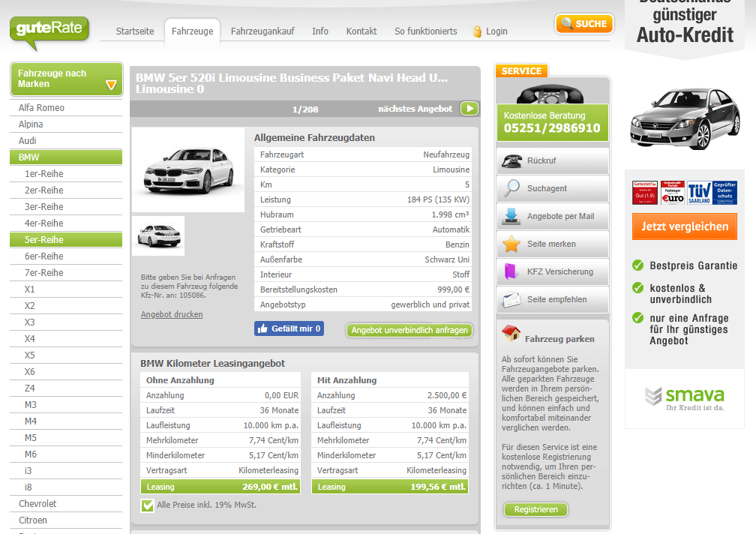Click the Getestet.de red badge
Screen dimensions: 756x534
pyautogui.click(x=645, y=192)
